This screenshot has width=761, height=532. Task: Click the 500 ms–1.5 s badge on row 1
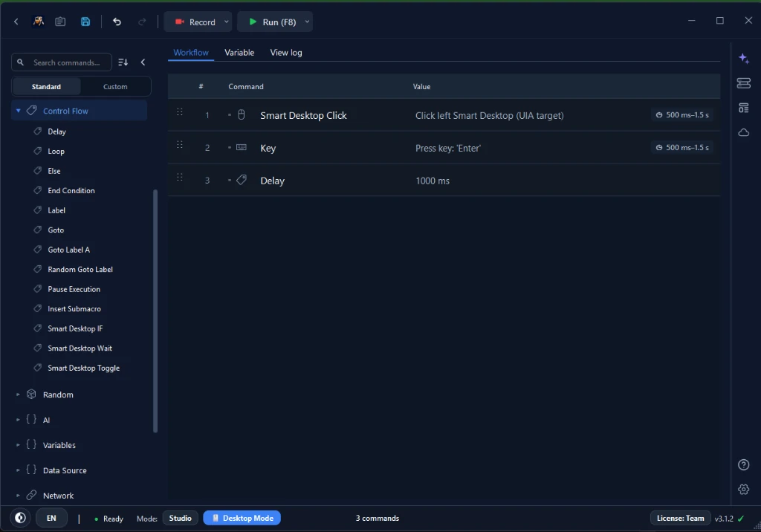click(x=682, y=115)
